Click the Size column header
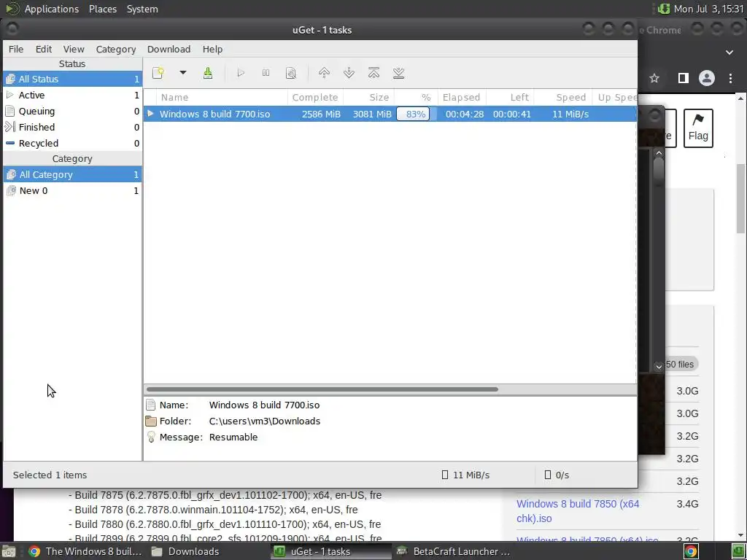Viewport: 747px width, 560px height. [368, 97]
